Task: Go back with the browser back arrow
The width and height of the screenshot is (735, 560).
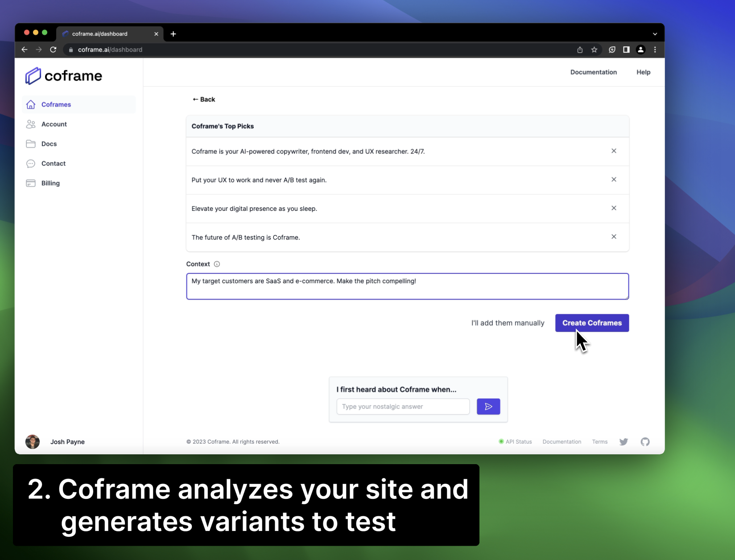Action: [25, 49]
